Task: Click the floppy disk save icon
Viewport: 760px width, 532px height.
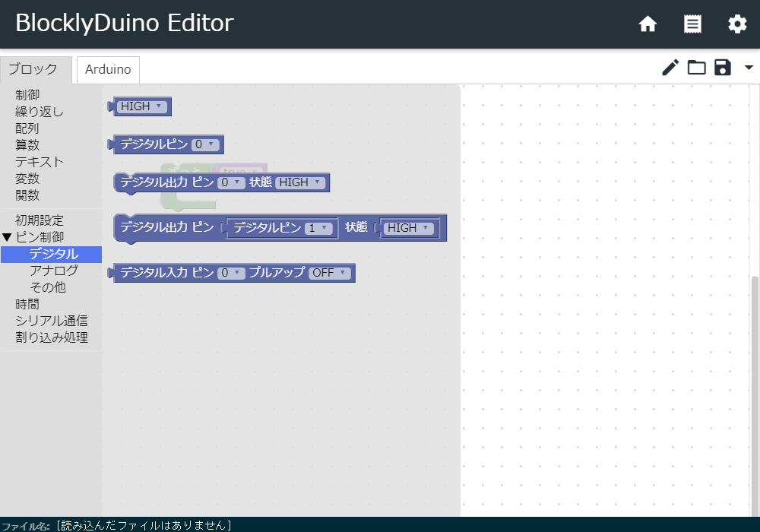Action: tap(722, 68)
